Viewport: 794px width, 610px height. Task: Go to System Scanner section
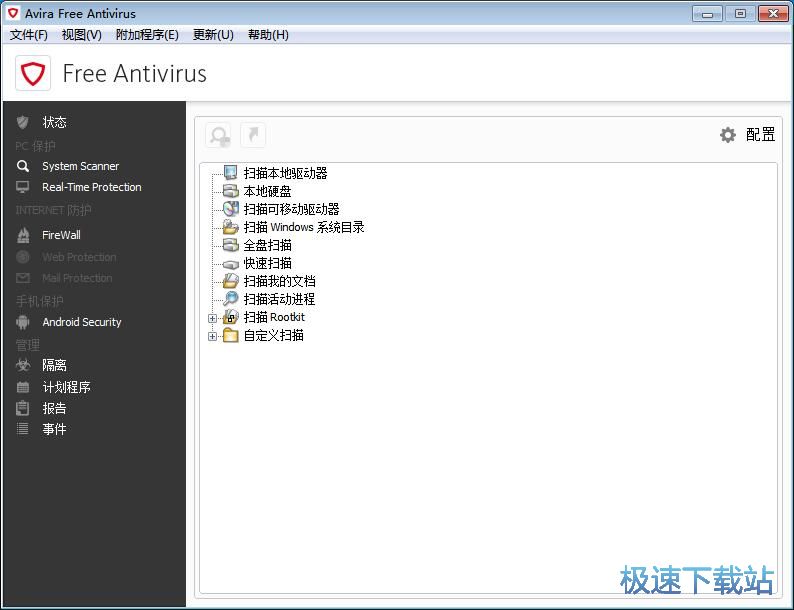(x=81, y=166)
